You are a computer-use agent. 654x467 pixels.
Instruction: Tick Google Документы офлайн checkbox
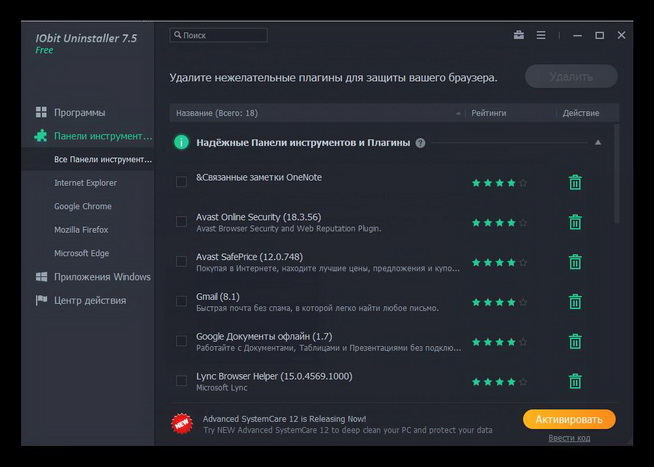[181, 341]
